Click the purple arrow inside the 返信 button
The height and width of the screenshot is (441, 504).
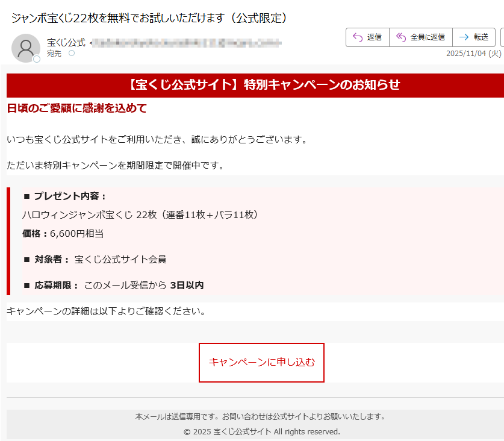click(x=358, y=37)
